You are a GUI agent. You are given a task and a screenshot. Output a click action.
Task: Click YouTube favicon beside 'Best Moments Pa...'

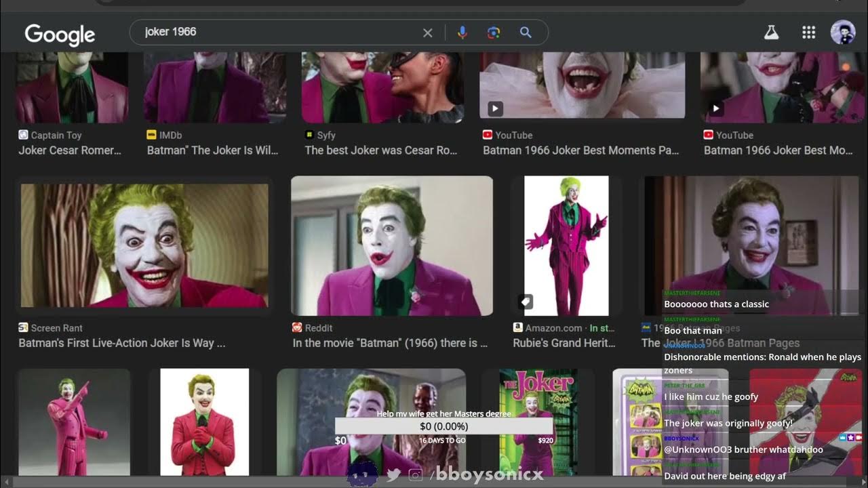[x=487, y=135]
